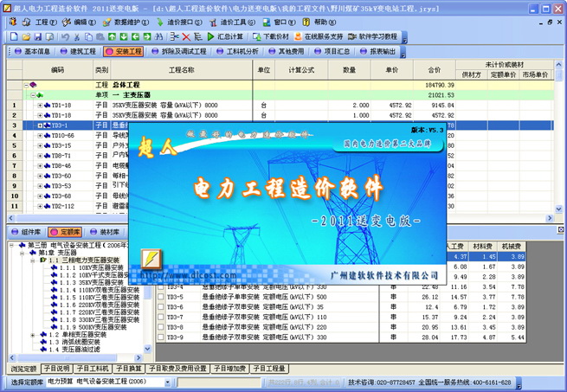Run 汇总计算 with the green play icon

(x=211, y=36)
